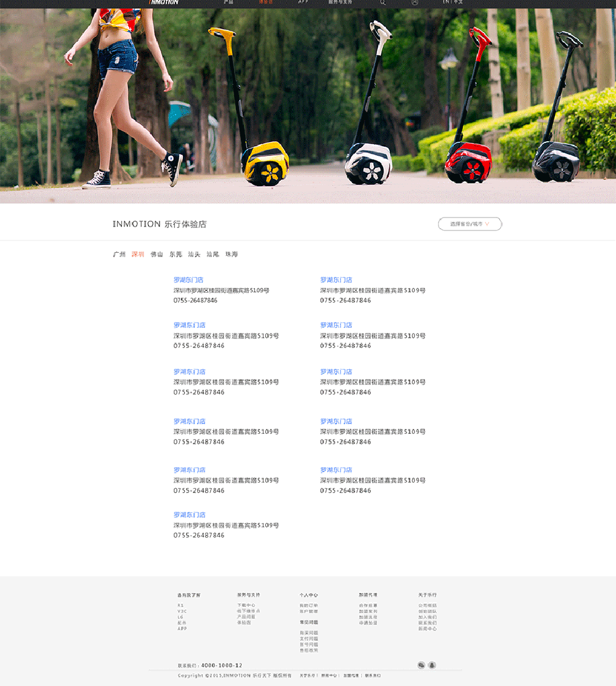Viewport: 616px width, 686px height.
Task: Click the INMOTION logo in the header
Action: tap(163, 2)
